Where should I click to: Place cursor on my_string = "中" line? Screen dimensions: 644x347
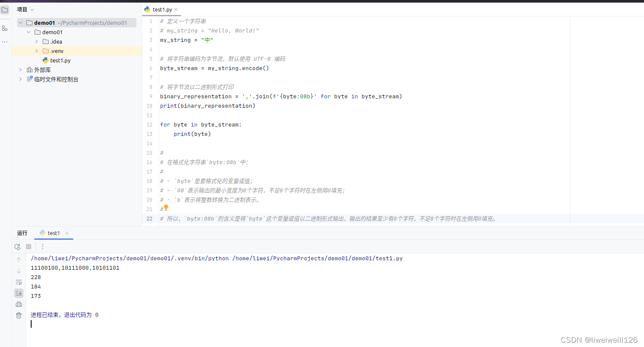(x=186, y=40)
